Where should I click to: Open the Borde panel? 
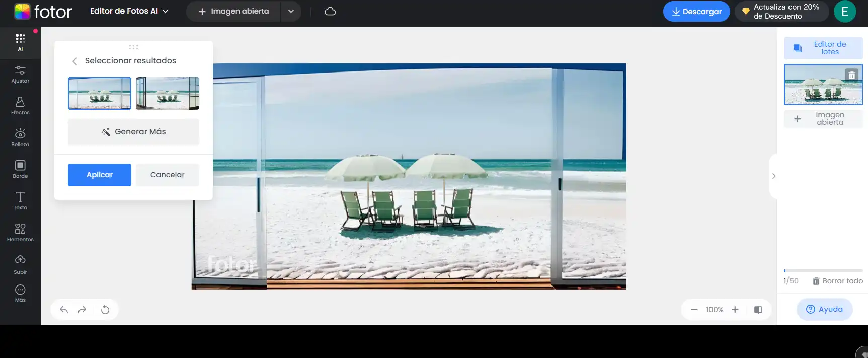click(20, 169)
